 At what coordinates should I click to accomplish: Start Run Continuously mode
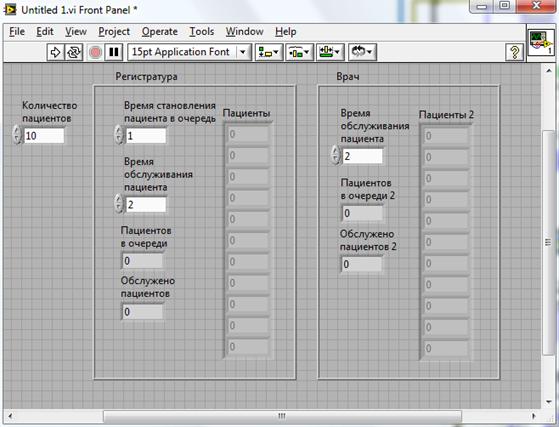74,52
